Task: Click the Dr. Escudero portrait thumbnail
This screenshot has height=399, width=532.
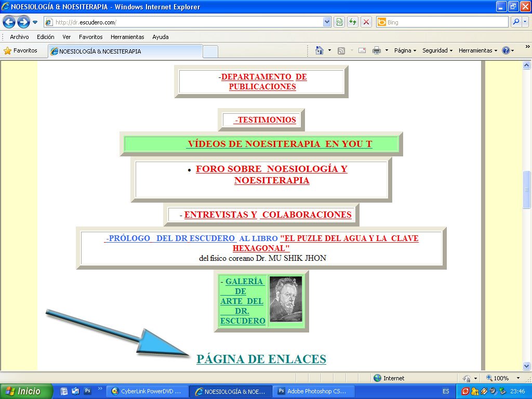Action: (x=286, y=300)
